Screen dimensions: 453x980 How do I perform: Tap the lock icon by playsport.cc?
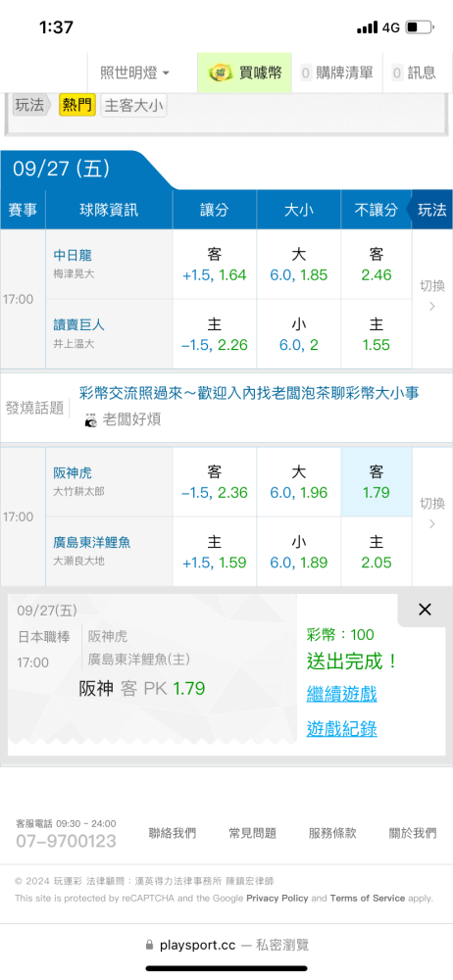149,945
